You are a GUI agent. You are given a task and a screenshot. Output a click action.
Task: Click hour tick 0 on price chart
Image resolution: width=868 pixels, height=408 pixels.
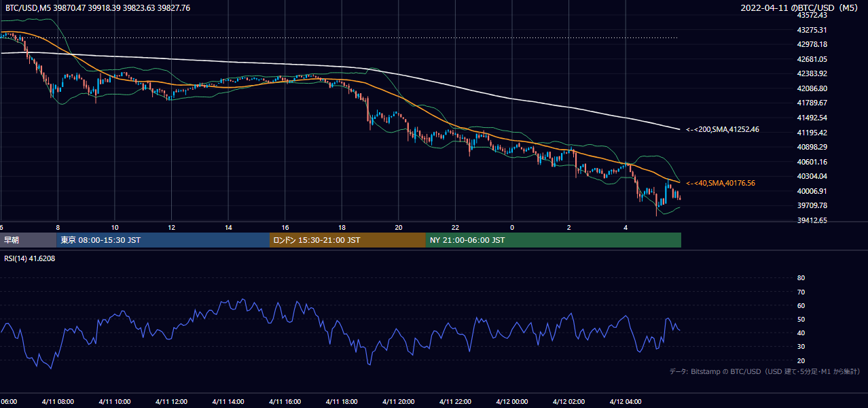pyautogui.click(x=512, y=227)
